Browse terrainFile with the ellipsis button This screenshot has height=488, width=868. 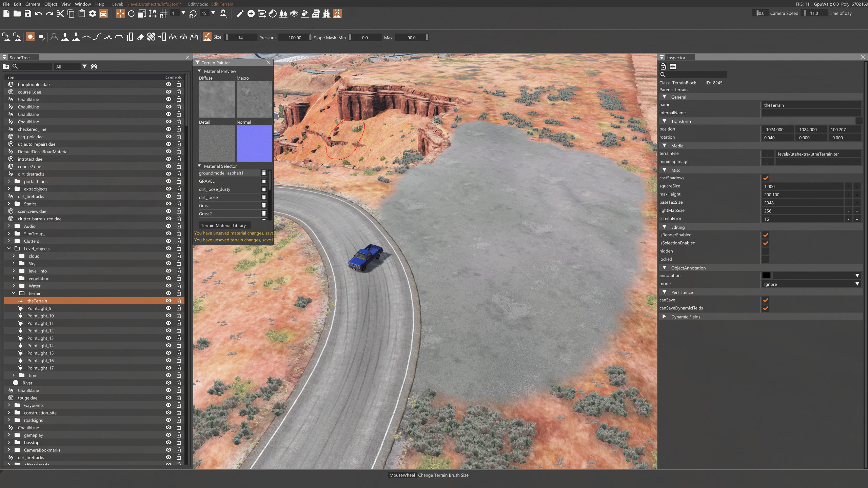tap(768, 154)
